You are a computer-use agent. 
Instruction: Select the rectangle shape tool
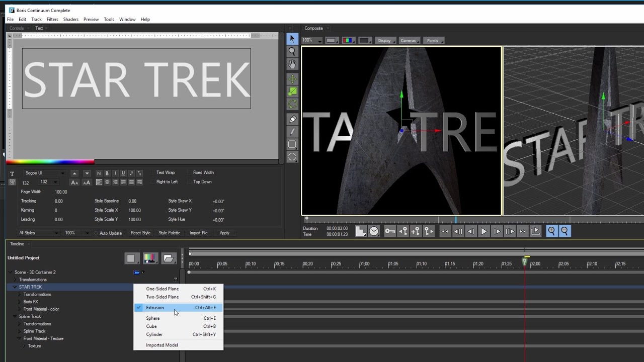tap(292, 144)
